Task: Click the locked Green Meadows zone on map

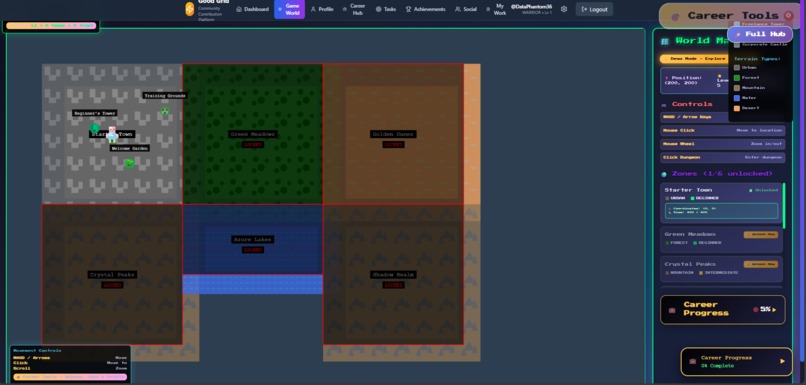Action: 252,134
